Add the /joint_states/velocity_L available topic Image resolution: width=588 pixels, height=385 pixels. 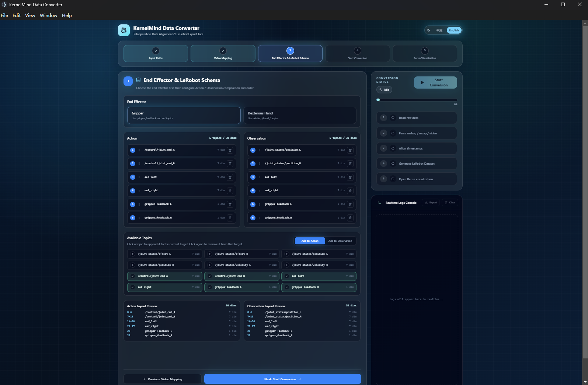(242, 265)
